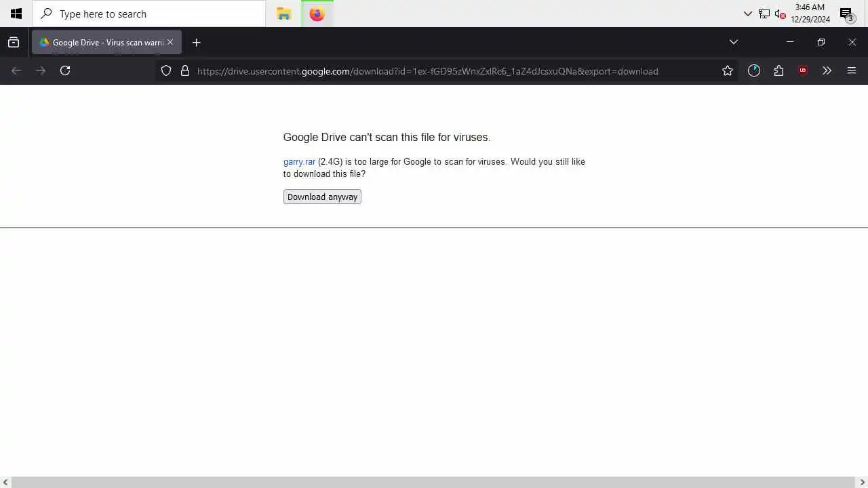The height and width of the screenshot is (488, 868).
Task: Open uBlock Origin extension icon
Action: point(803,70)
